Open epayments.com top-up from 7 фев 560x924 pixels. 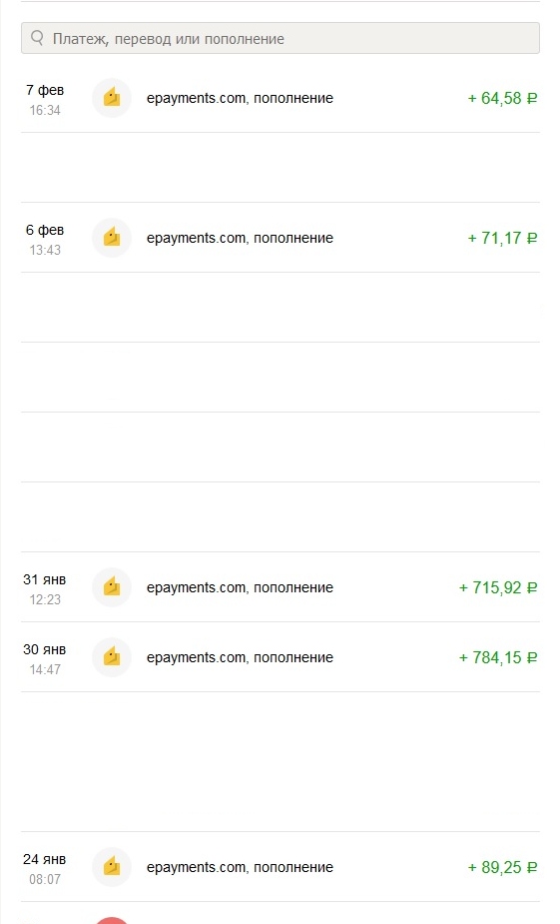pos(240,98)
